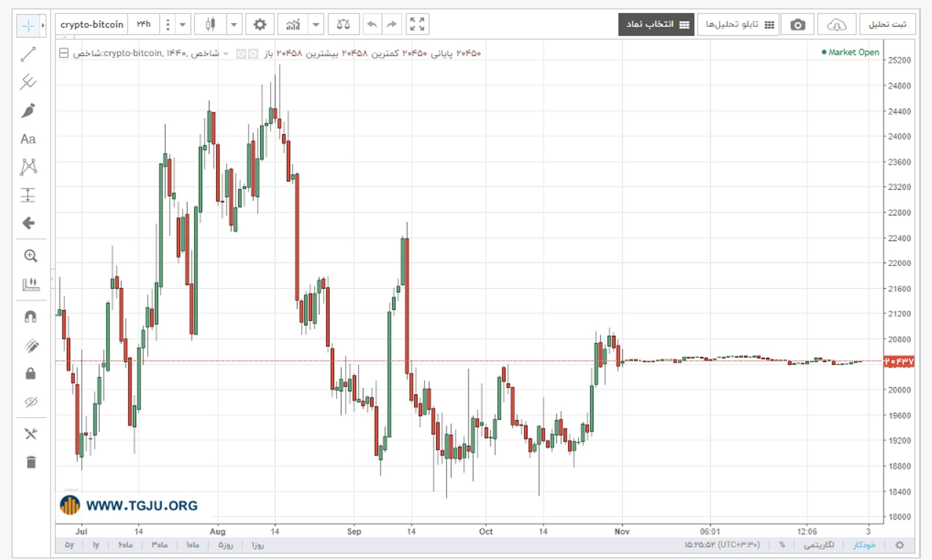Undo last action with left arrow
This screenshot has height=560, width=932.
point(371,25)
